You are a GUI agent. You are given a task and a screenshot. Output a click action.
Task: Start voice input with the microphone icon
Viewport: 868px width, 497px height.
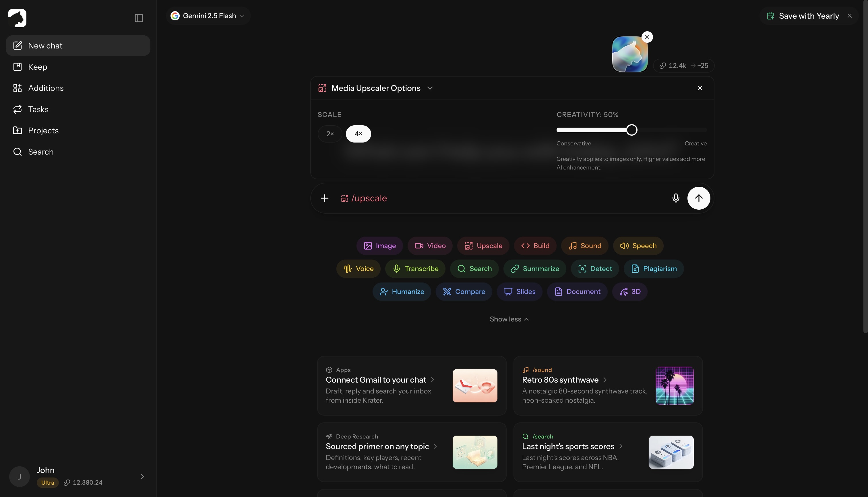675,198
